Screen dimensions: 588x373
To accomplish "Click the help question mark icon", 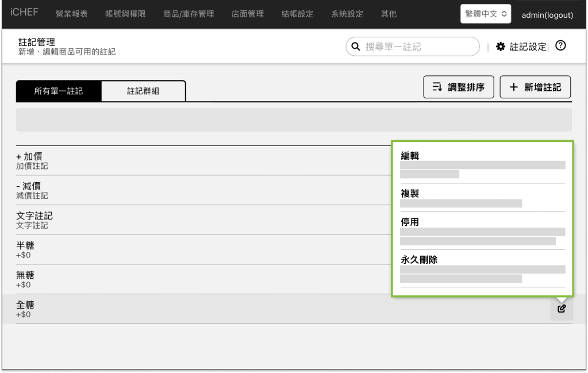I will click(x=560, y=46).
